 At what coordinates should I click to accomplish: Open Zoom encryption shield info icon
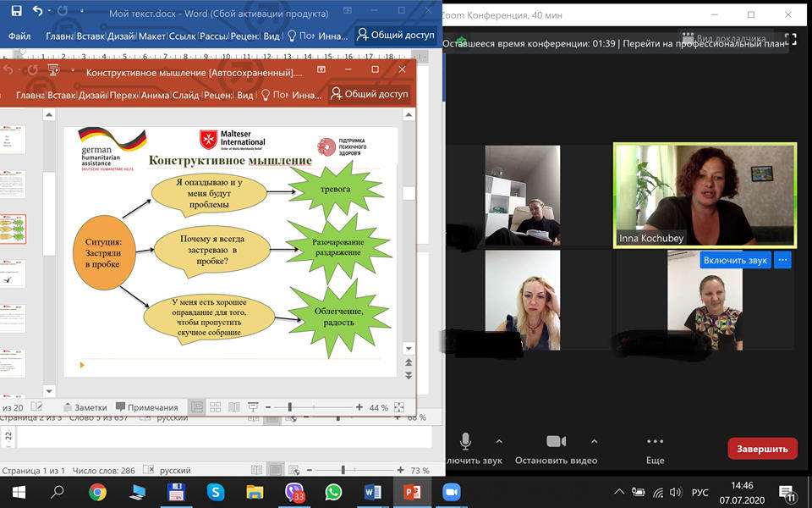click(462, 40)
